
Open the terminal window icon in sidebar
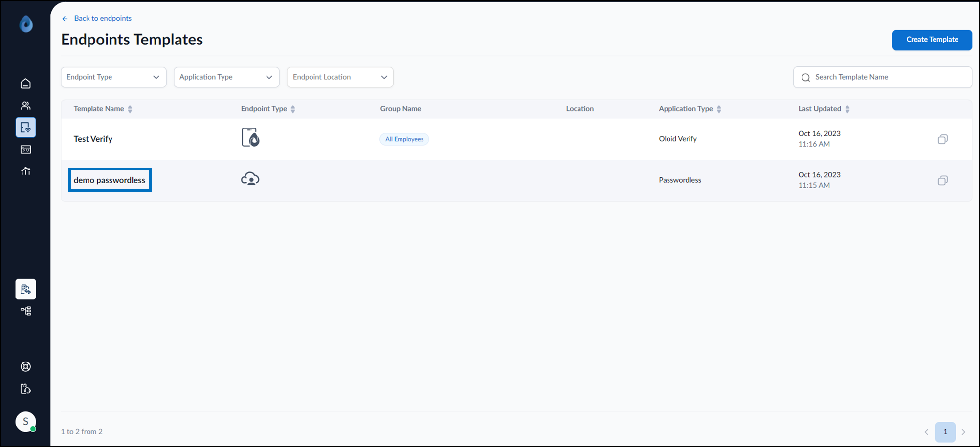click(25, 149)
